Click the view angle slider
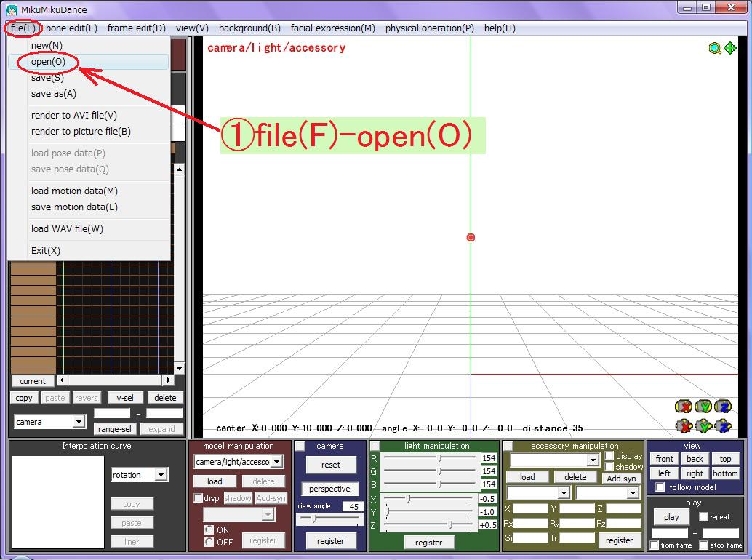 (x=329, y=519)
